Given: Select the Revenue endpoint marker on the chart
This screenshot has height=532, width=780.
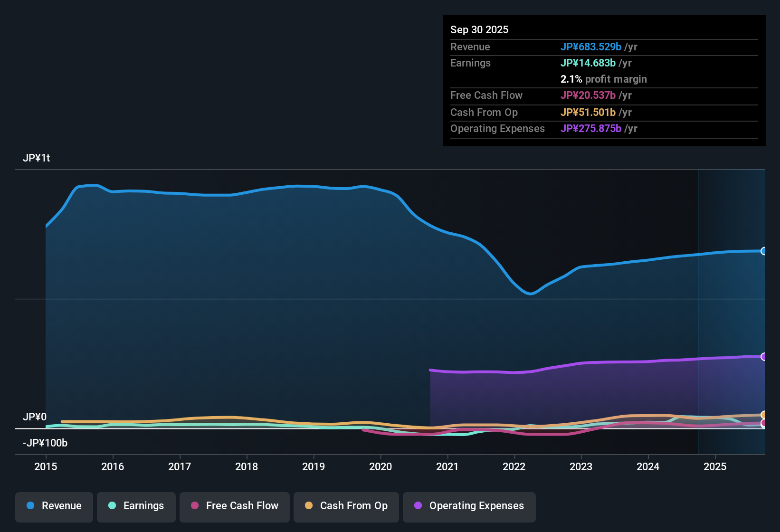Looking at the screenshot, I should (x=763, y=251).
